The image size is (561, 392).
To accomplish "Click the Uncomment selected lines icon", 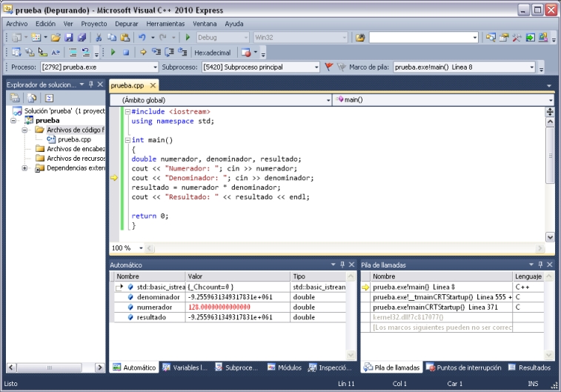I will pyautogui.click(x=86, y=53).
